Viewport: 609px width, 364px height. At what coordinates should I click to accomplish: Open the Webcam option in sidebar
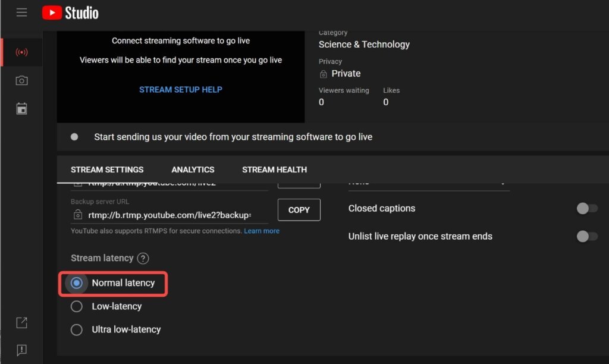pyautogui.click(x=21, y=80)
